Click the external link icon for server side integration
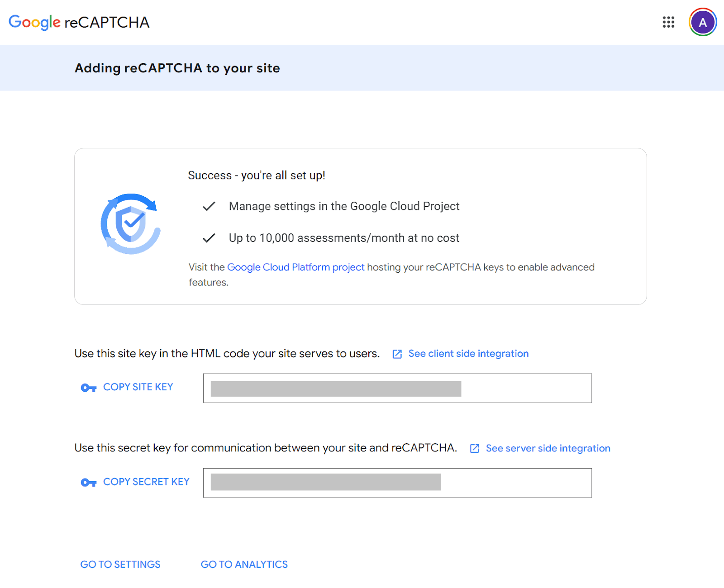 (x=474, y=449)
